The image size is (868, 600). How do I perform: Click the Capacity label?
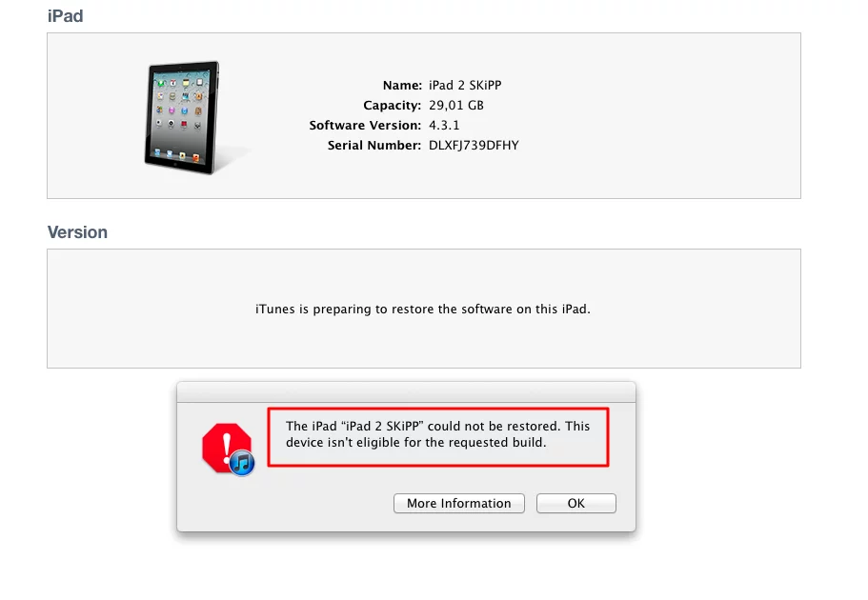click(392, 105)
